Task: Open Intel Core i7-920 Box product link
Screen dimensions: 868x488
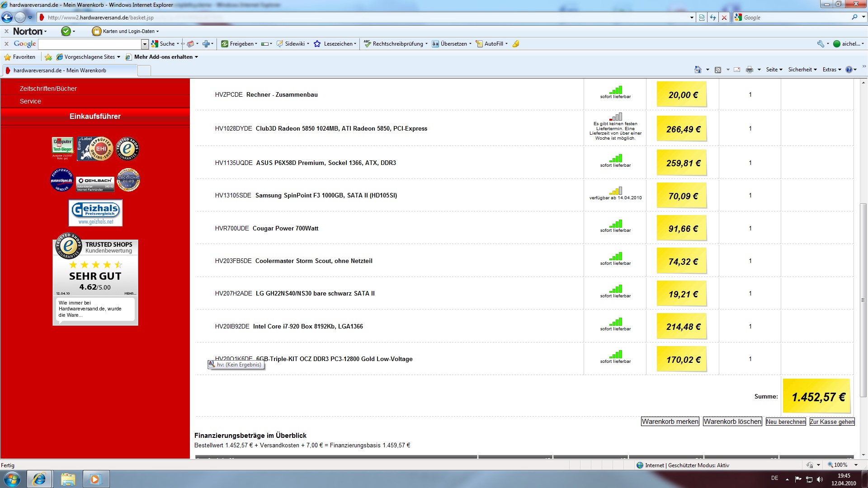Action: pos(308,327)
